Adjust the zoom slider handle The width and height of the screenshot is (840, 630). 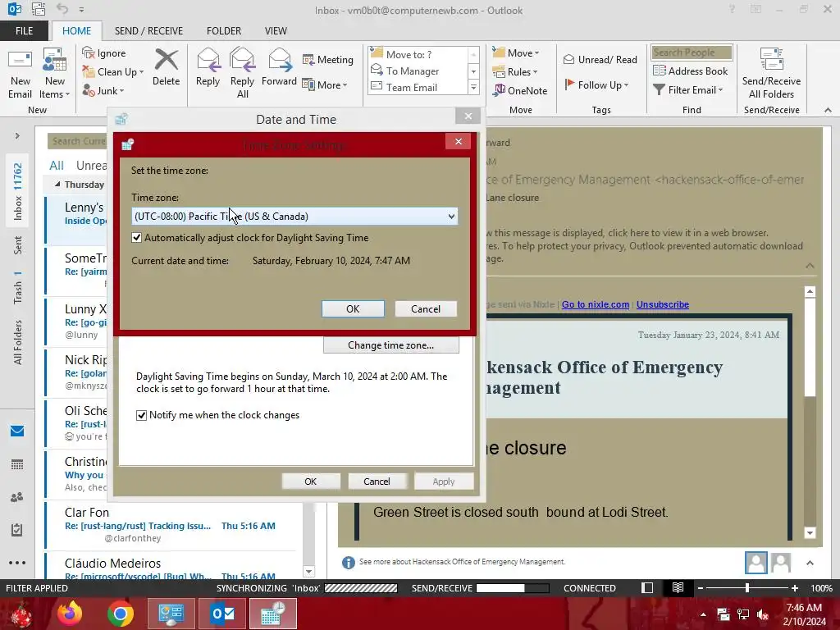pos(747,587)
